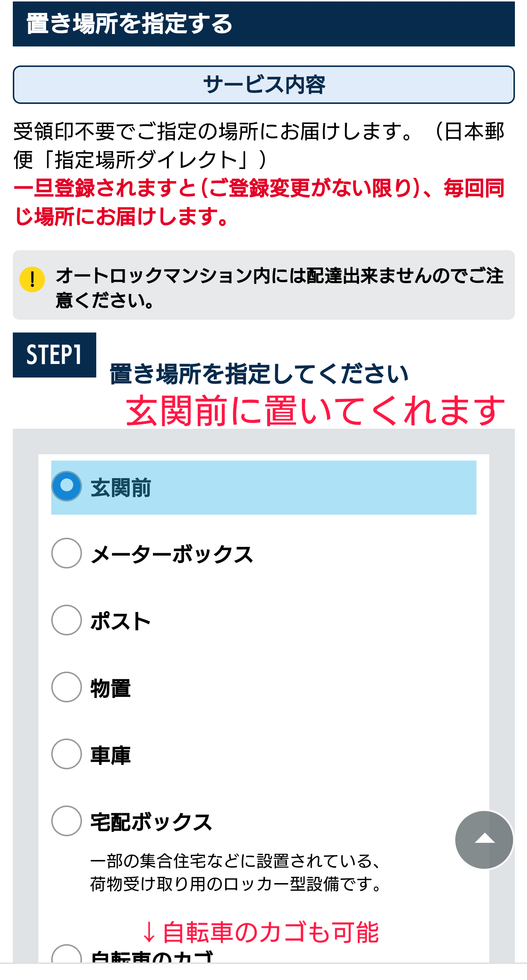Click the 宅配ボックス label text
The width and height of the screenshot is (527, 980).
pos(151,822)
